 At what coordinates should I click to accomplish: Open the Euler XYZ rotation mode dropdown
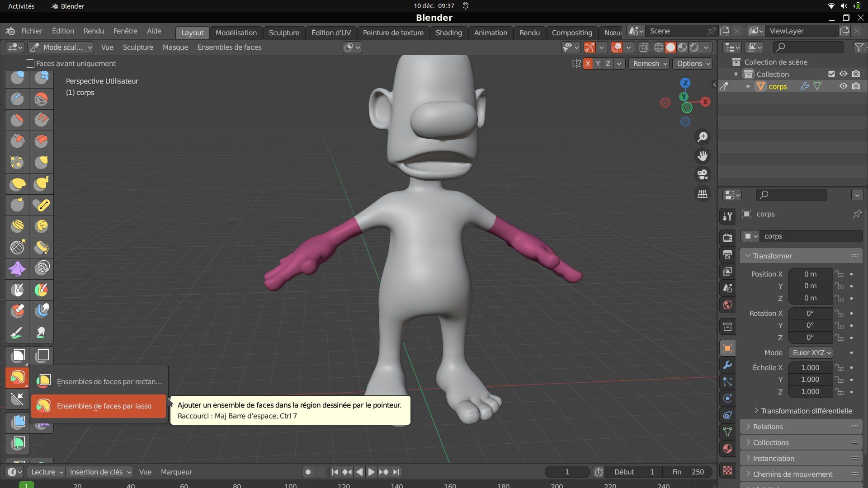(810, 353)
